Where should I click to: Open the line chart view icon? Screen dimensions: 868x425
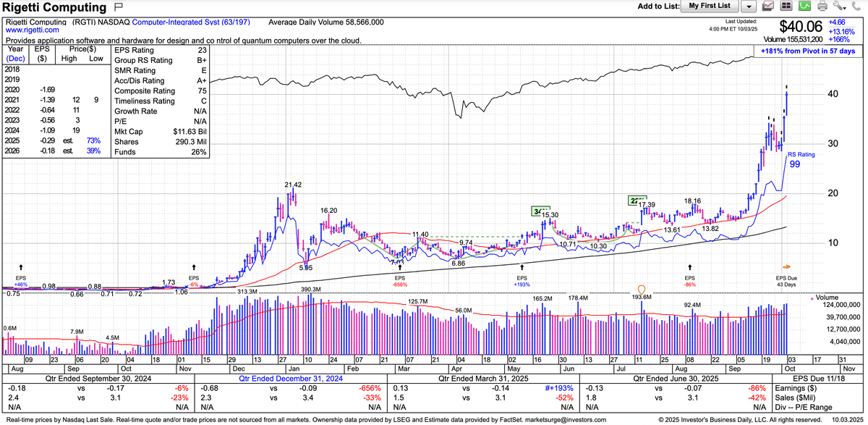tap(768, 7)
